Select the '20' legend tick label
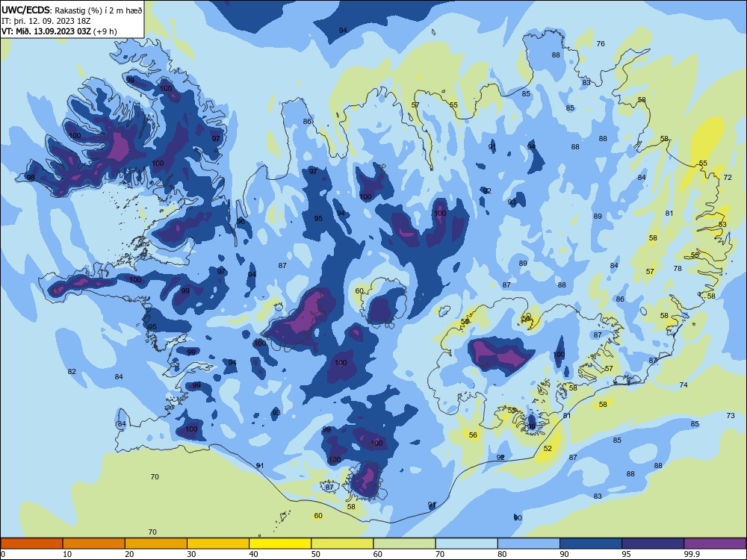The image size is (747, 560). (x=129, y=554)
